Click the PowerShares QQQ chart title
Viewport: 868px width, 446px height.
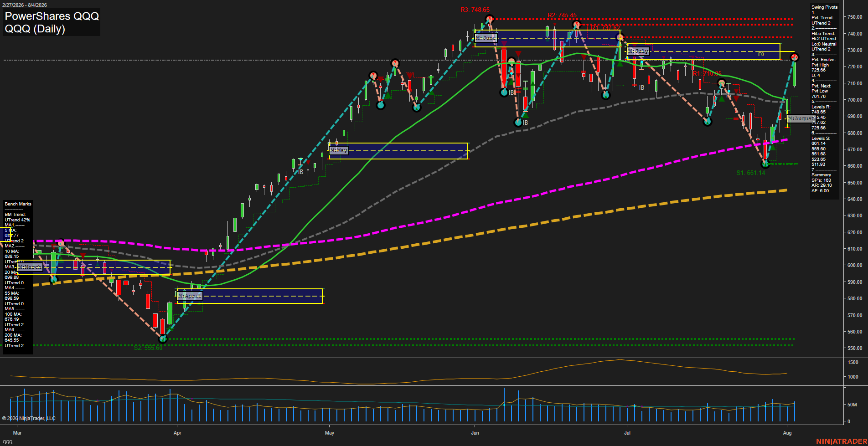pos(52,16)
